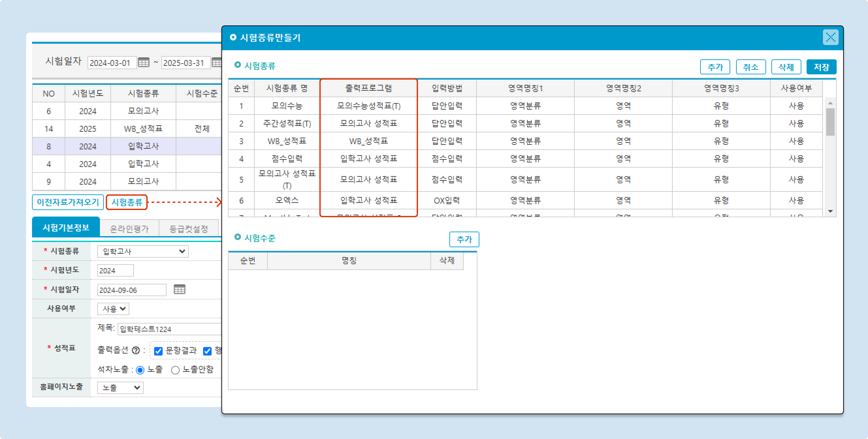
Task: Select the 노출안함 radio button
Action: pos(175,370)
